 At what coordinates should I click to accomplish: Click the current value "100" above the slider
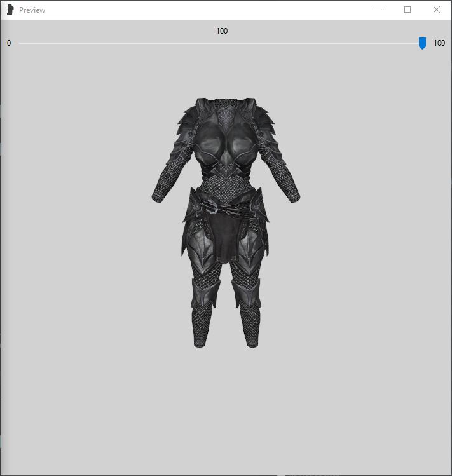pyautogui.click(x=222, y=31)
